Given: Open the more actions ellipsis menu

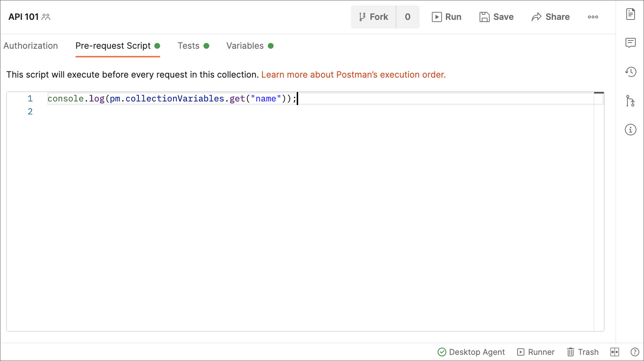Looking at the screenshot, I should point(593,17).
